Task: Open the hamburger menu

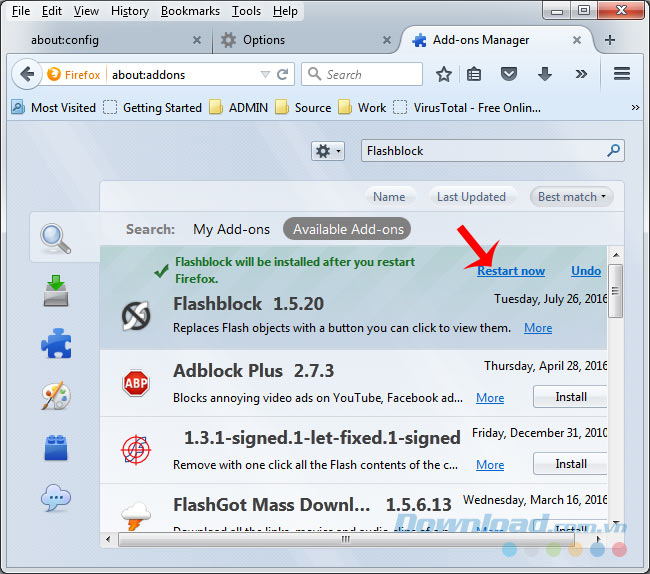Action: coord(622,74)
